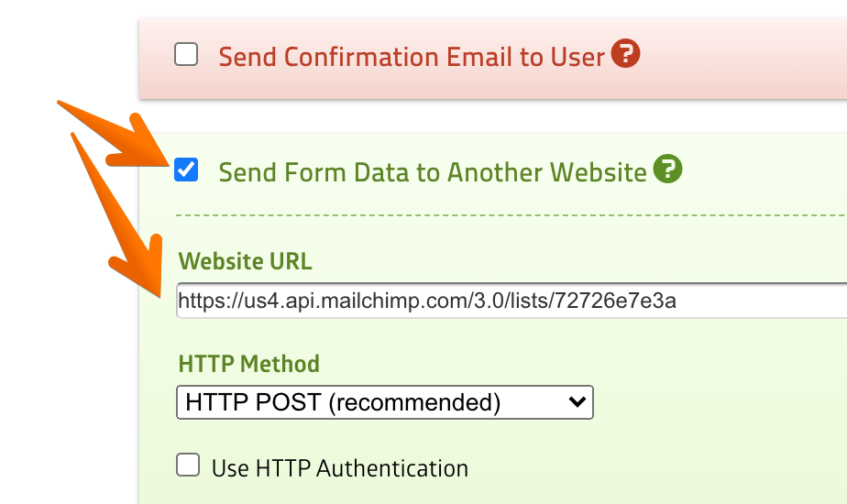Enable the Send Confirmation Email to User checkbox

186,56
